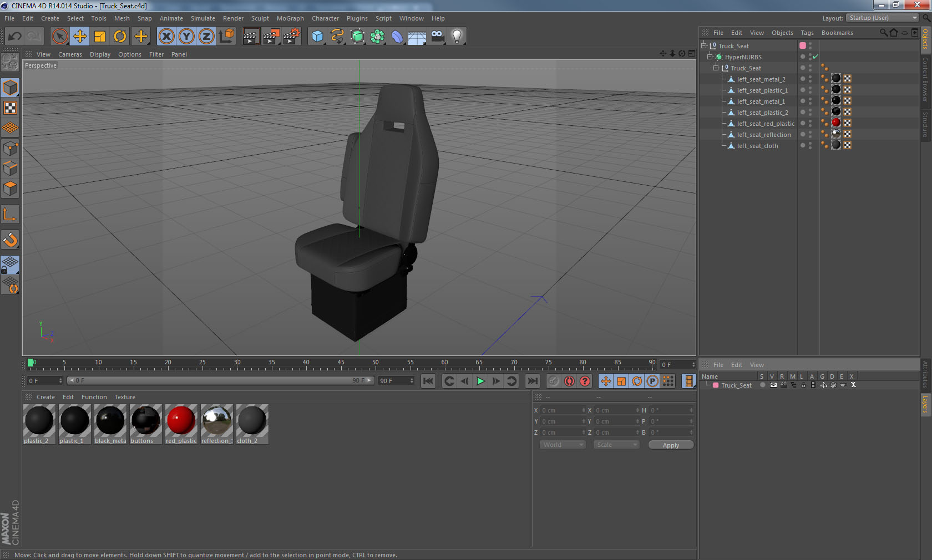Viewport: 932px width, 560px height.
Task: Add a floor/environment object
Action: (x=417, y=37)
